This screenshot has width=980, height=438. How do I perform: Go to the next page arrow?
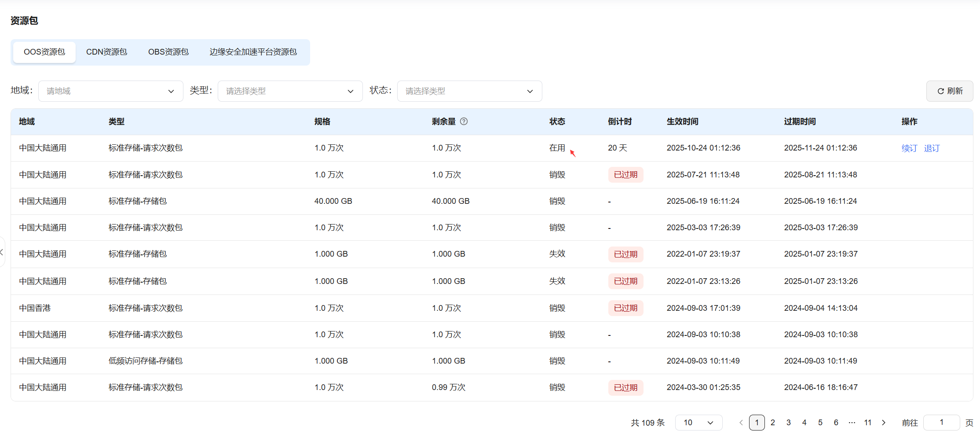[884, 423]
